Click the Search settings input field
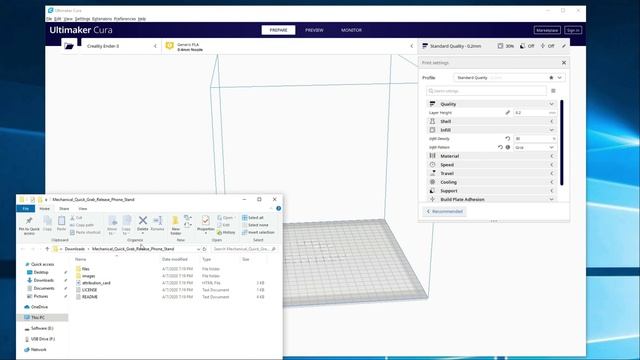This screenshot has width=640, height=360. click(486, 91)
